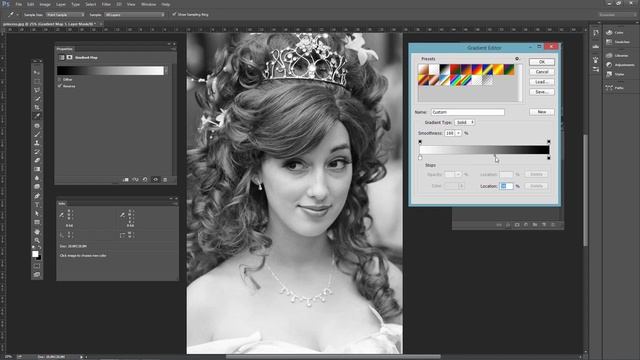
Task: Uncheck the Reverse checkbox
Action: pos(60,86)
